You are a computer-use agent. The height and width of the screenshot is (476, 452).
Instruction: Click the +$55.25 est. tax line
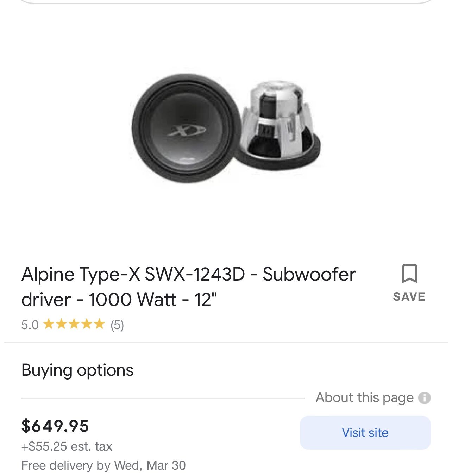point(67,446)
